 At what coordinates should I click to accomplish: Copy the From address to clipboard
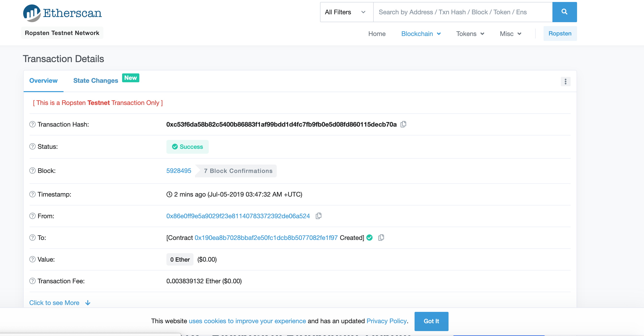(x=318, y=216)
